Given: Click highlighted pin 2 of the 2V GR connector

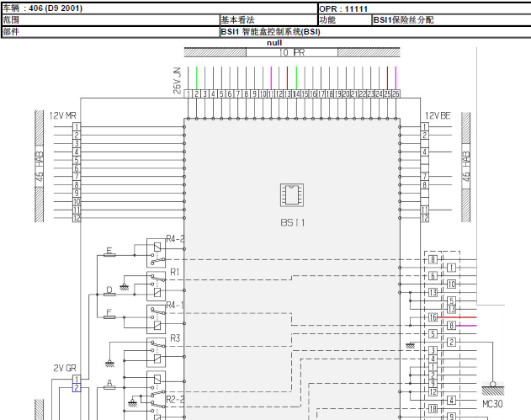Looking at the screenshot, I should [x=77, y=387].
